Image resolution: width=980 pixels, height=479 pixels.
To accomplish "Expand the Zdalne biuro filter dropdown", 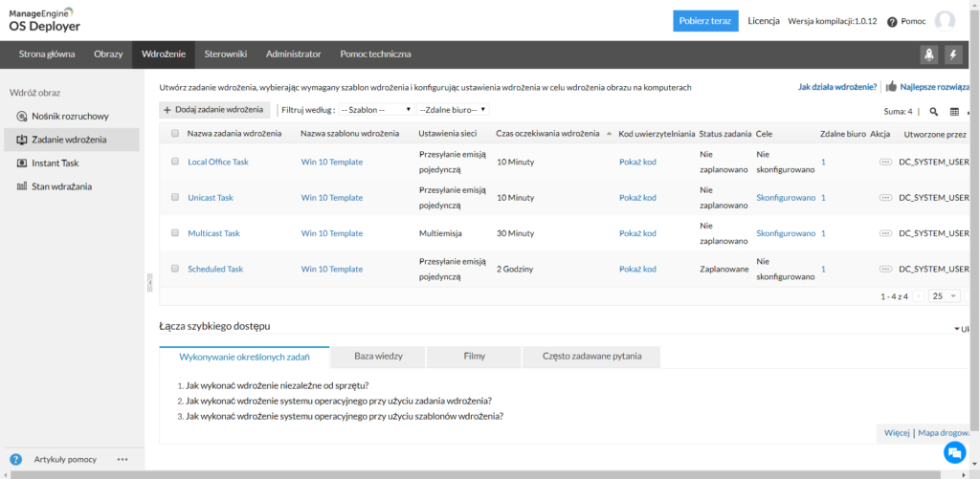I will pyautogui.click(x=453, y=110).
